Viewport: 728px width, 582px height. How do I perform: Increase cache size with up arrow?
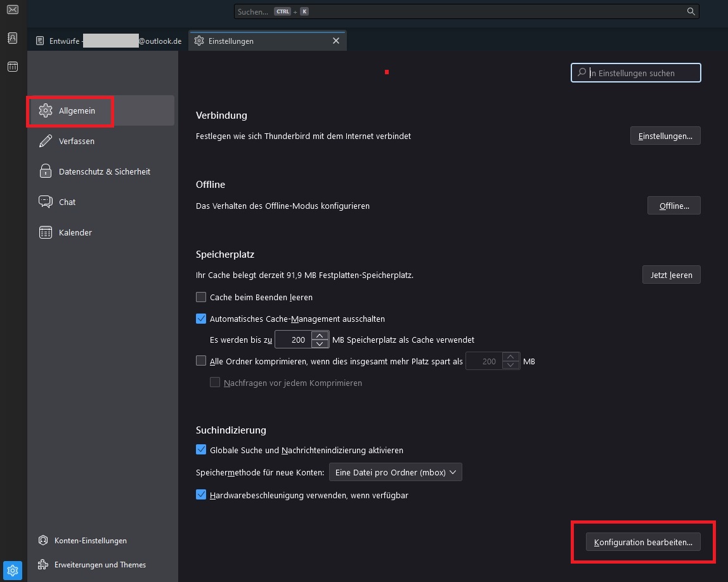click(x=320, y=336)
